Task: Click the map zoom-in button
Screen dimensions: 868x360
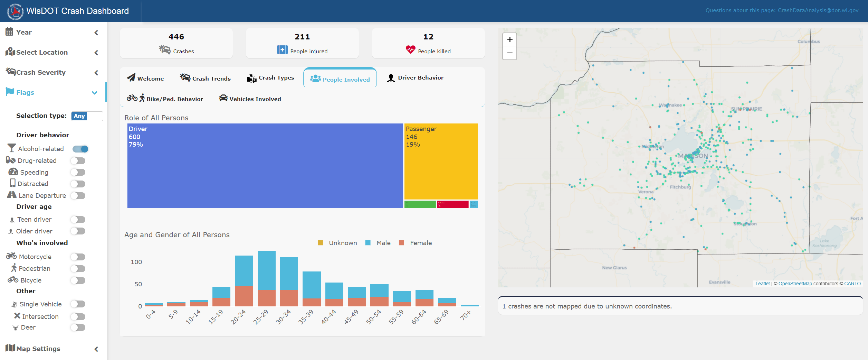Action: coord(509,39)
